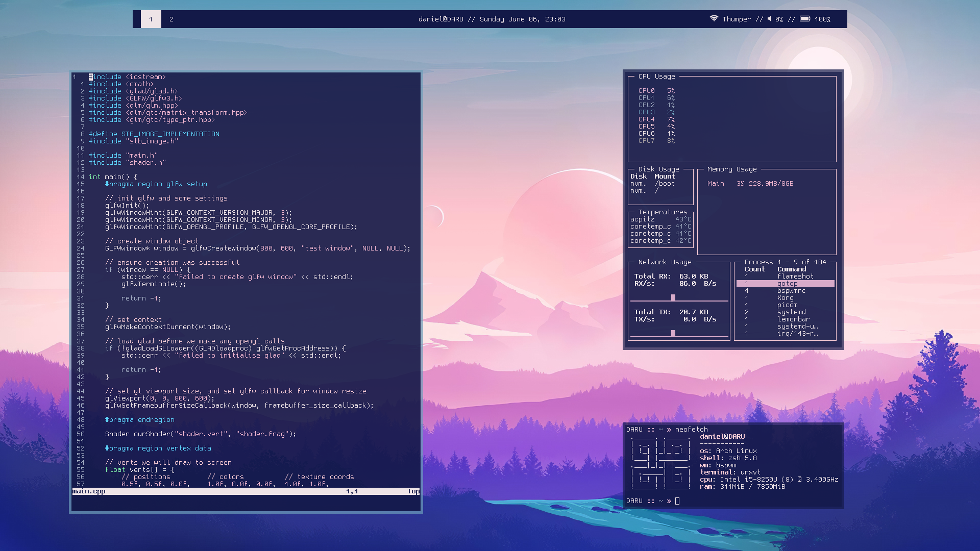Click the terminal prompt cursor in urxvt

pos(677,501)
